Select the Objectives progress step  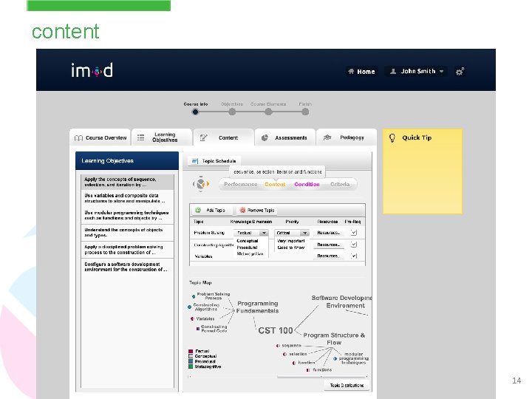coord(232,112)
